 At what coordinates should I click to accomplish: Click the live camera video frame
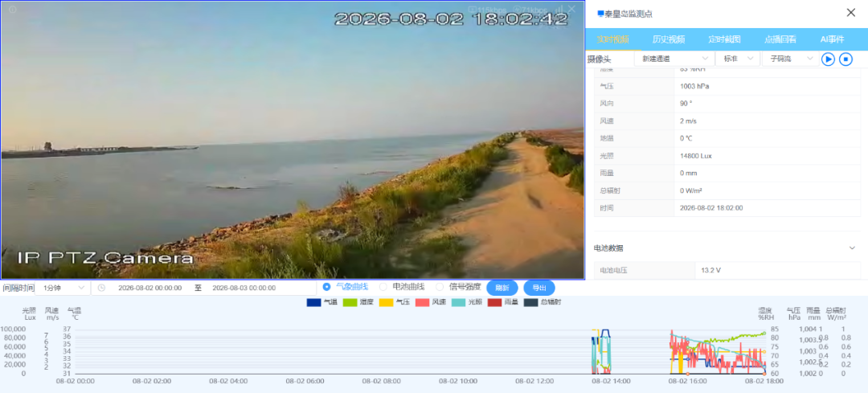coord(293,140)
